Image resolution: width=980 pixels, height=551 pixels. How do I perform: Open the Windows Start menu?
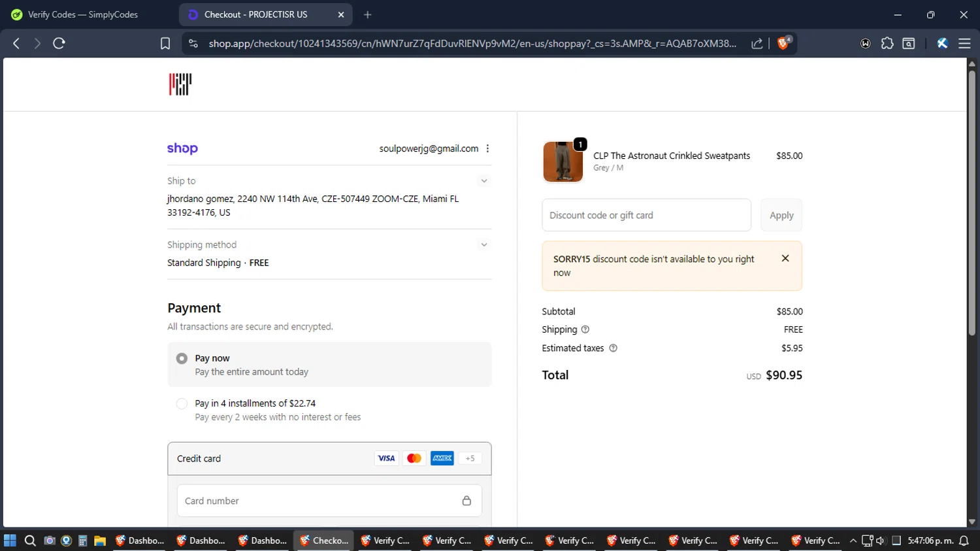(10, 541)
